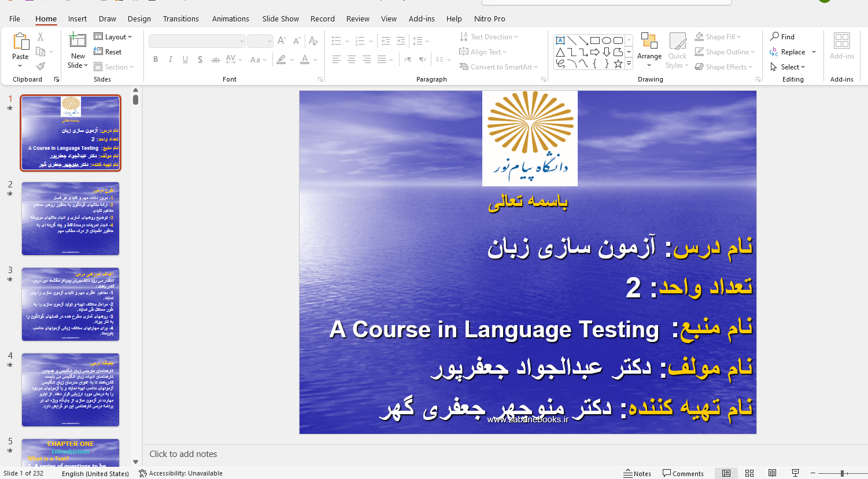Toggle Bold formatting
The height and width of the screenshot is (479, 868).
156,60
